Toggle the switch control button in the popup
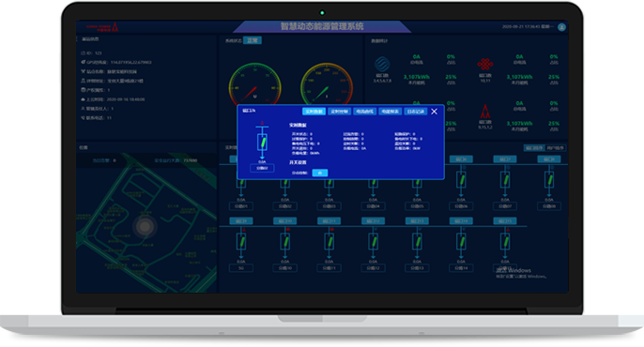The width and height of the screenshot is (644, 347). click(x=319, y=173)
